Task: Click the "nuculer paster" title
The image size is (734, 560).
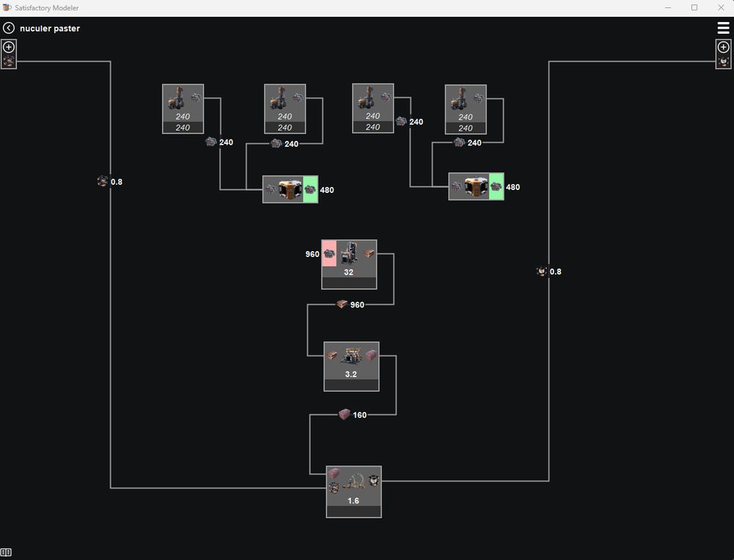Action: coord(50,29)
